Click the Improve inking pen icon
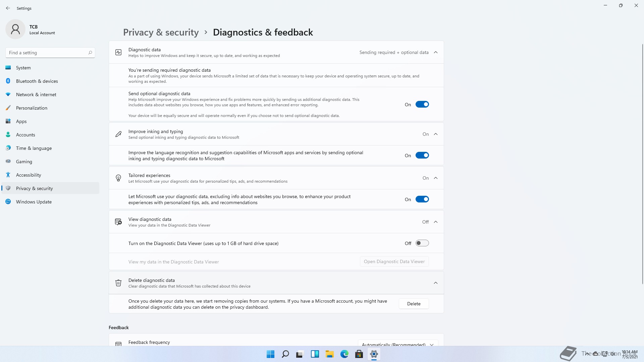 118,134
